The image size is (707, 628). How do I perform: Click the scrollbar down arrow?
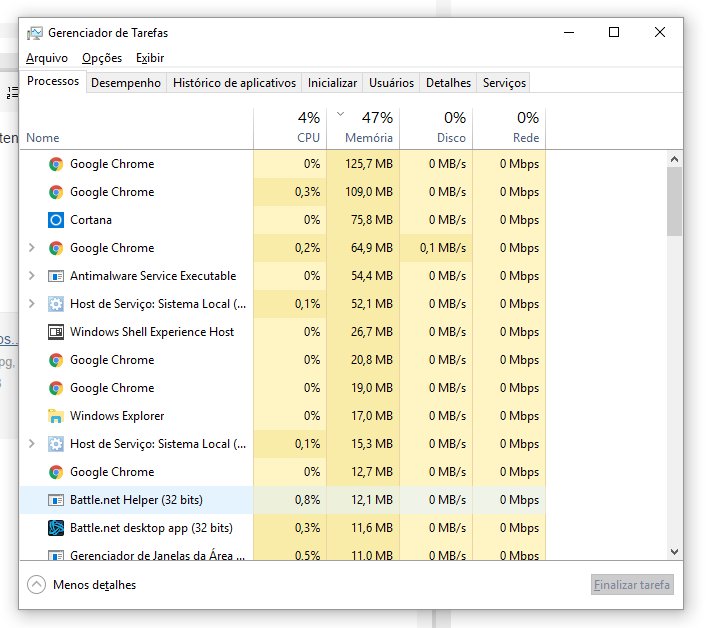click(x=675, y=552)
